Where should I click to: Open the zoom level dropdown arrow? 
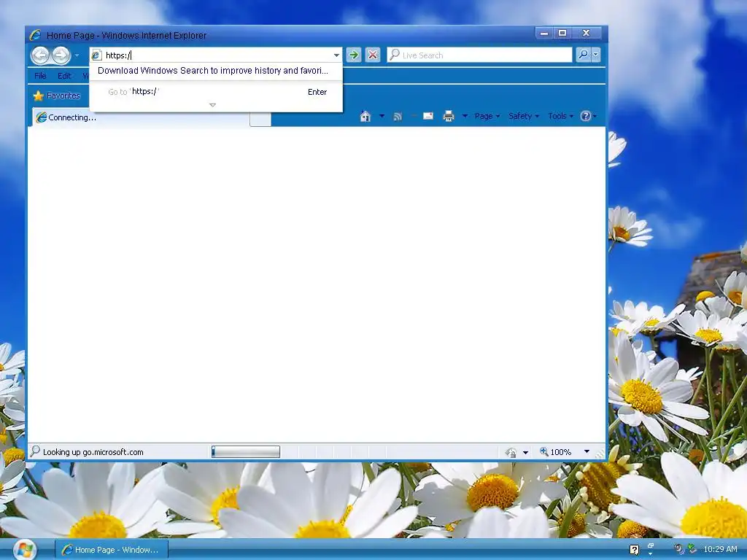tap(587, 451)
